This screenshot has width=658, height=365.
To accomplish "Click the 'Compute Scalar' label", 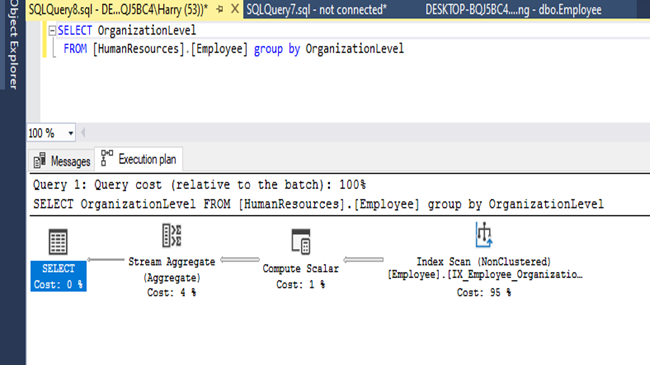I will tap(300, 269).
